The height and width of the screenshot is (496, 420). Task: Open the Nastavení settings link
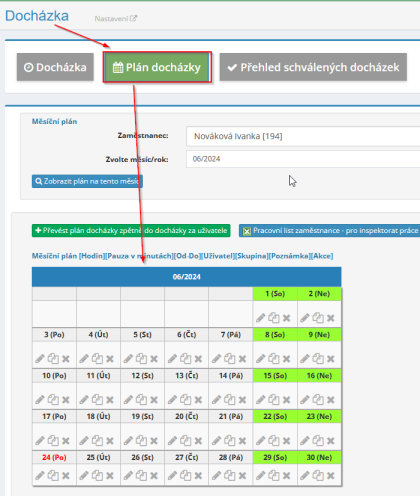115,19
